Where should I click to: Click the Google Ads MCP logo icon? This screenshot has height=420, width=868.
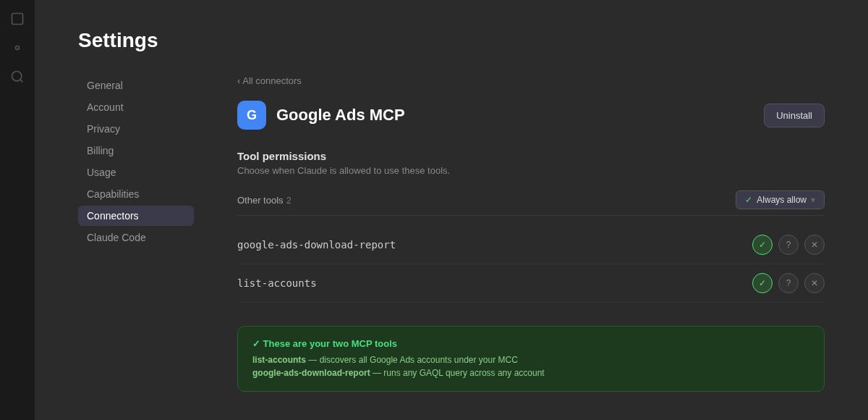click(252, 115)
